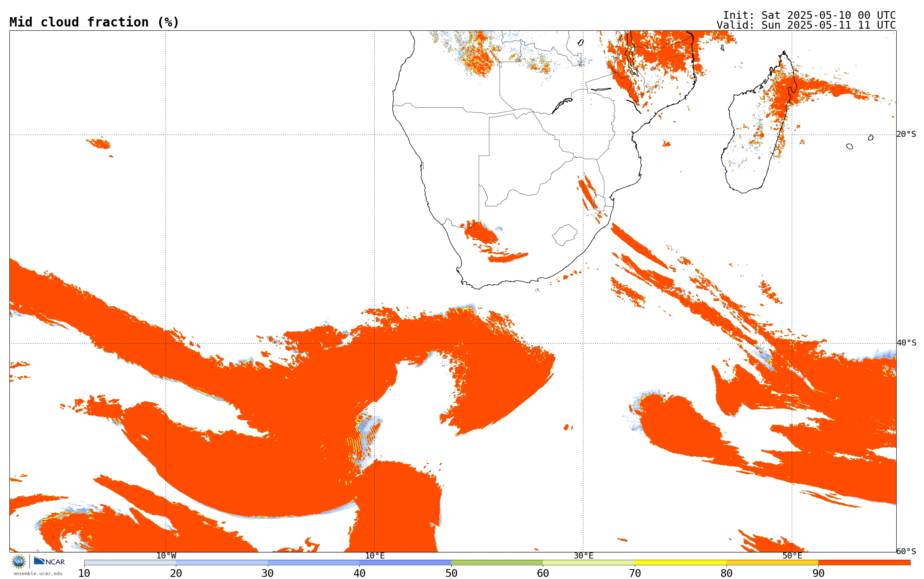Click the colorbar tick label 20

176,573
